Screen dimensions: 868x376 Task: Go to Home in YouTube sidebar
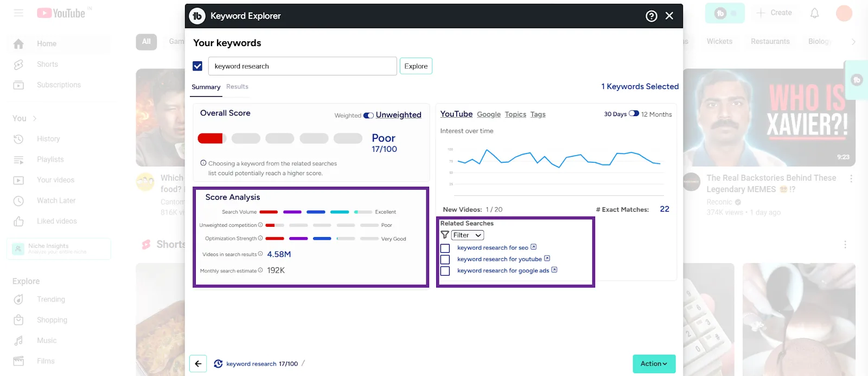point(59,43)
